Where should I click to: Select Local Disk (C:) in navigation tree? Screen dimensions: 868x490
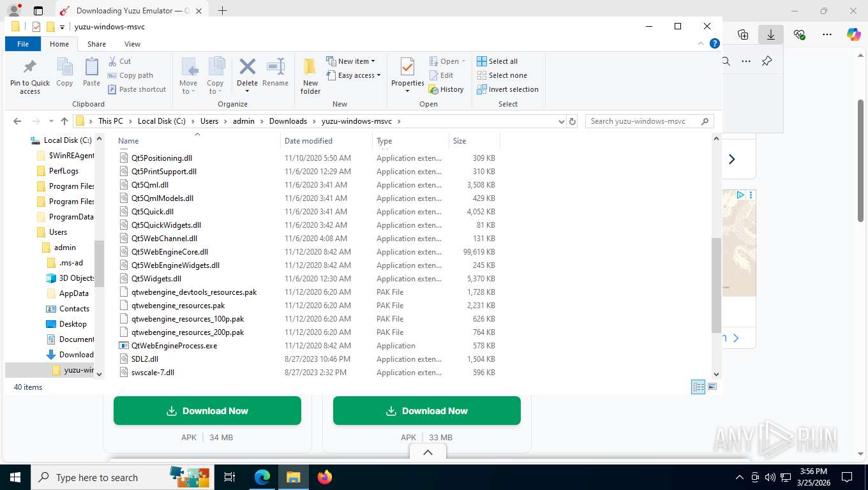[x=68, y=140]
